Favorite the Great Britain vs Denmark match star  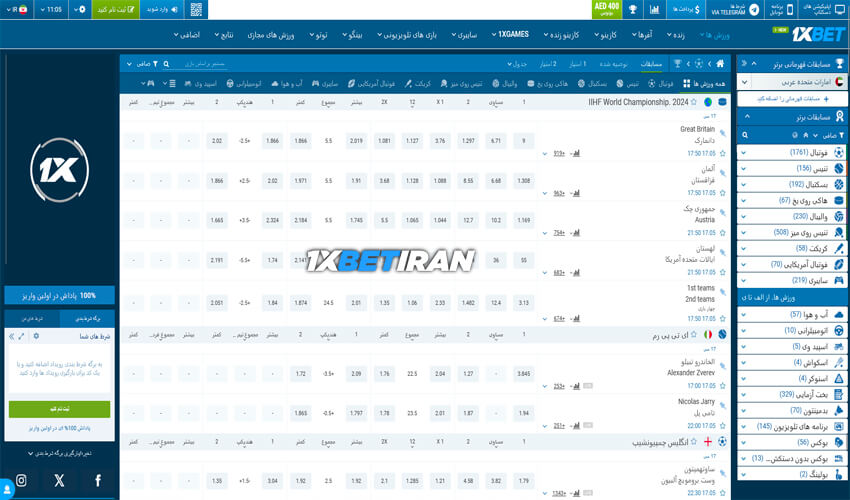(723, 153)
